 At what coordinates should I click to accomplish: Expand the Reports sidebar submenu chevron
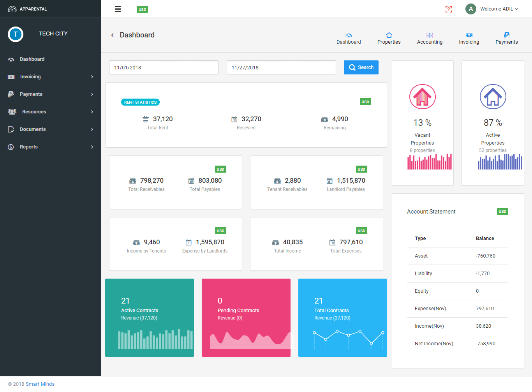coord(92,147)
